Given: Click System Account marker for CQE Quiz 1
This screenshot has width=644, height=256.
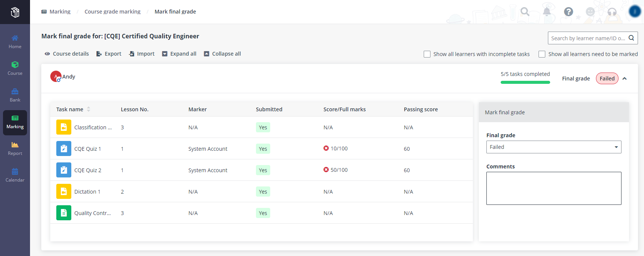Looking at the screenshot, I should (x=208, y=149).
